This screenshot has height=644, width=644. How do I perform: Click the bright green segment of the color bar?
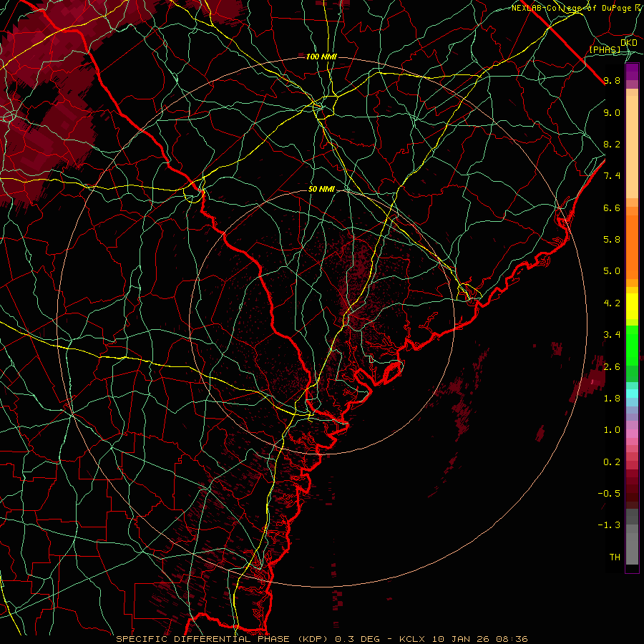click(x=632, y=345)
